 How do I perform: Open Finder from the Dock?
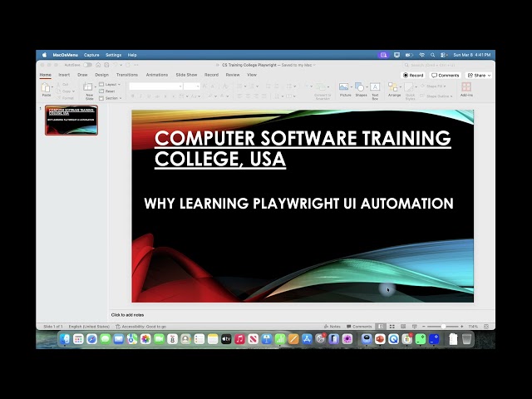point(65,339)
